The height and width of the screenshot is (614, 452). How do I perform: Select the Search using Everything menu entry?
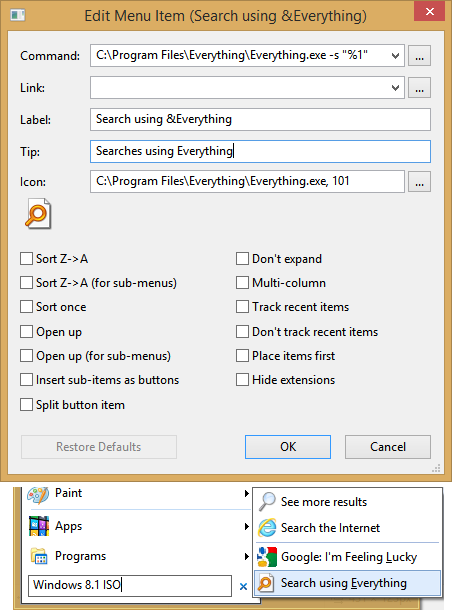(x=347, y=583)
